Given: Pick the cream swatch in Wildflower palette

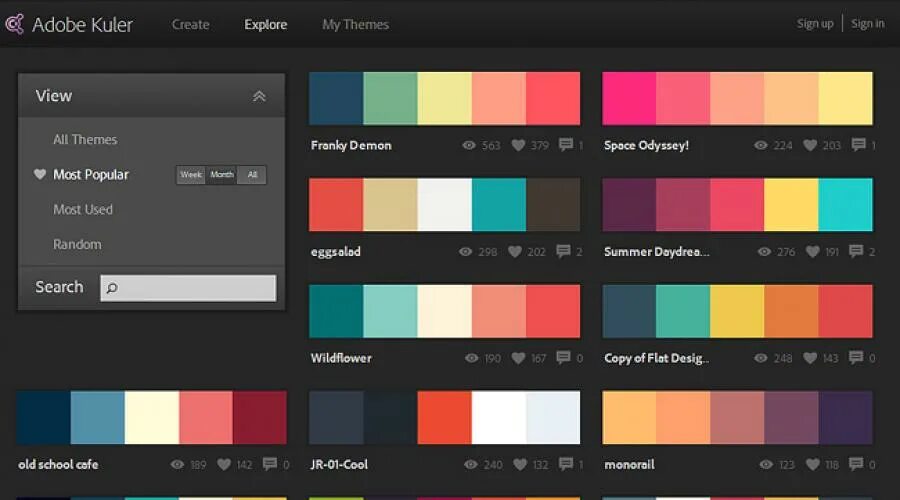Looking at the screenshot, I should click(444, 311).
